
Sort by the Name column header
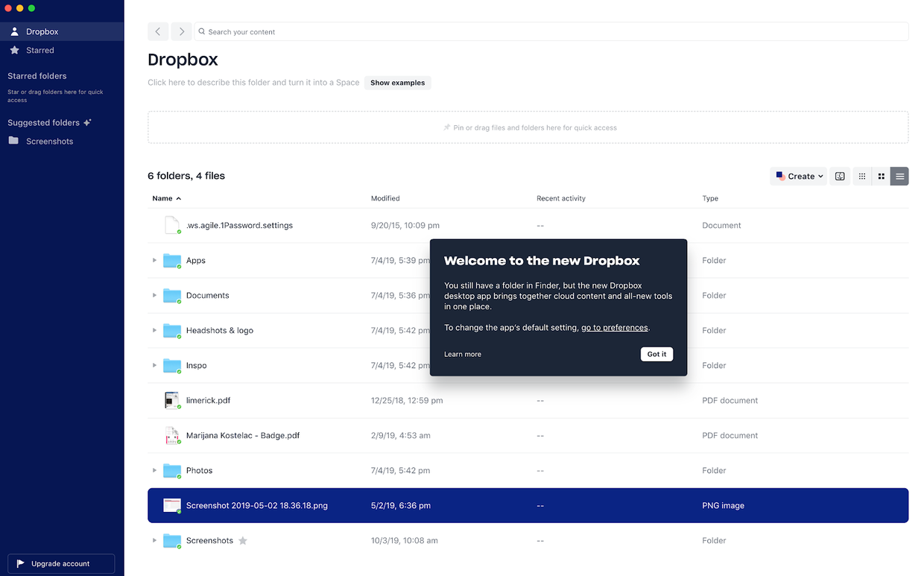click(162, 198)
